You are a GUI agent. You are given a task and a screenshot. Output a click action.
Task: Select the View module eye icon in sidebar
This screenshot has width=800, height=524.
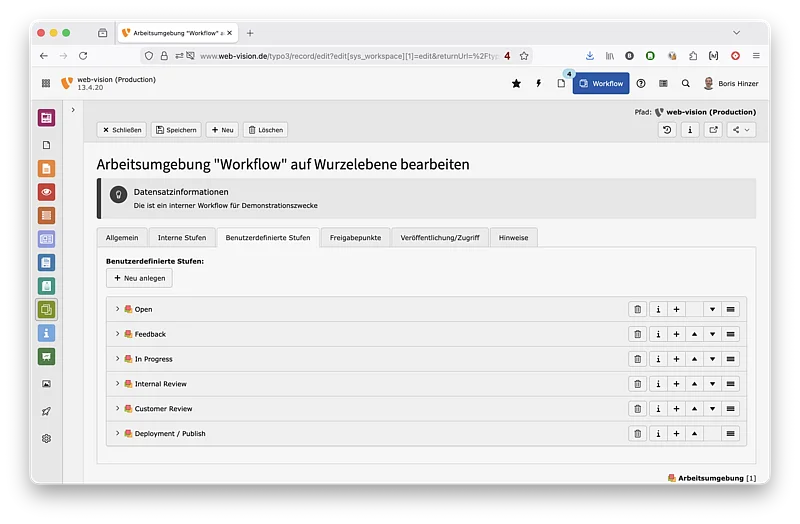46,192
